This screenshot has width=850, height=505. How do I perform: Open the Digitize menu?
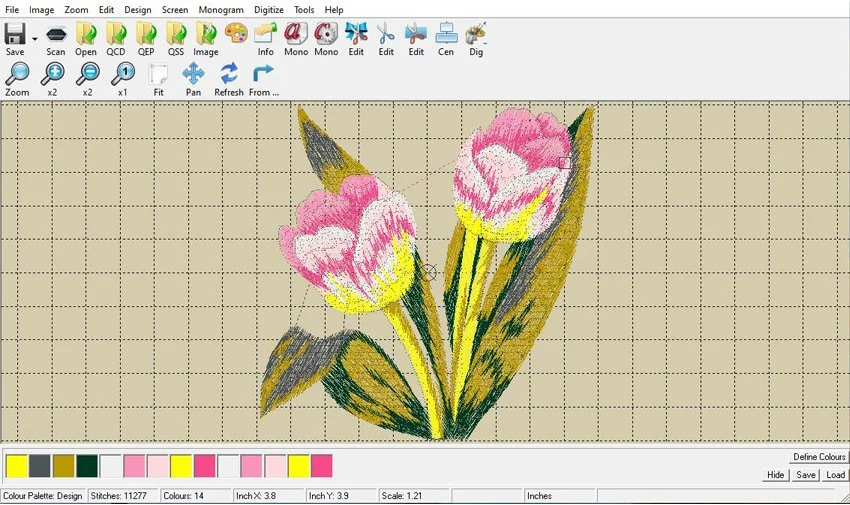[268, 10]
